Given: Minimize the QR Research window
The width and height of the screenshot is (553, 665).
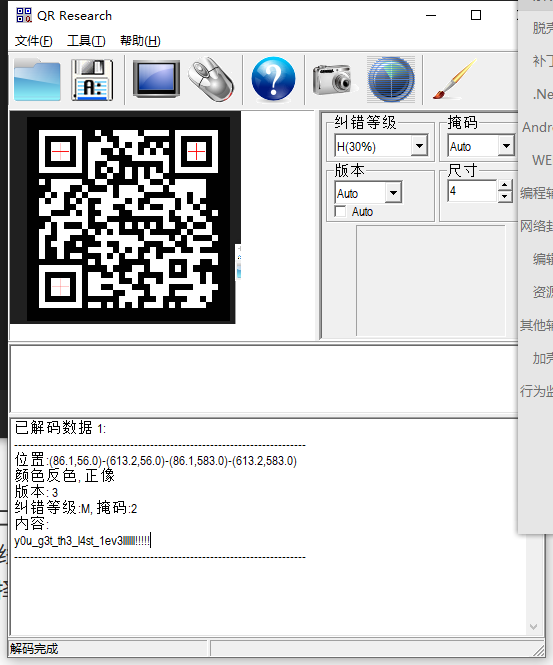Looking at the screenshot, I should [x=431, y=15].
